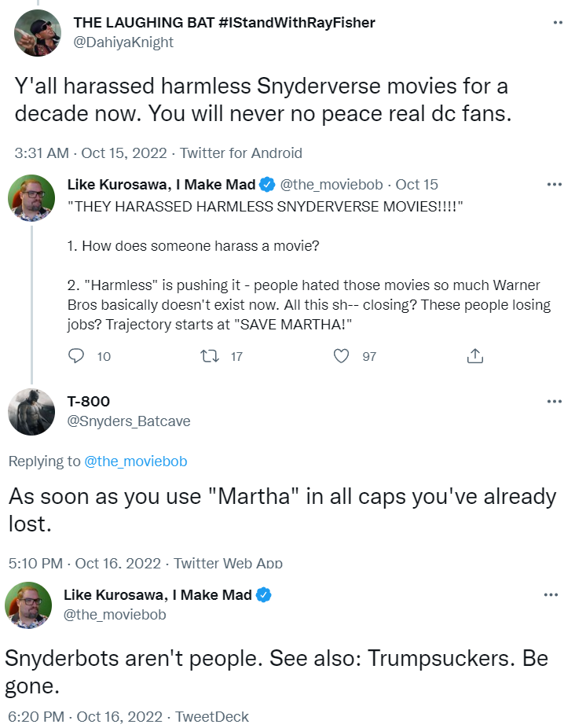This screenshot has height=728, width=564.
Task: Like the tweet with 97 likes
Action: tap(341, 356)
